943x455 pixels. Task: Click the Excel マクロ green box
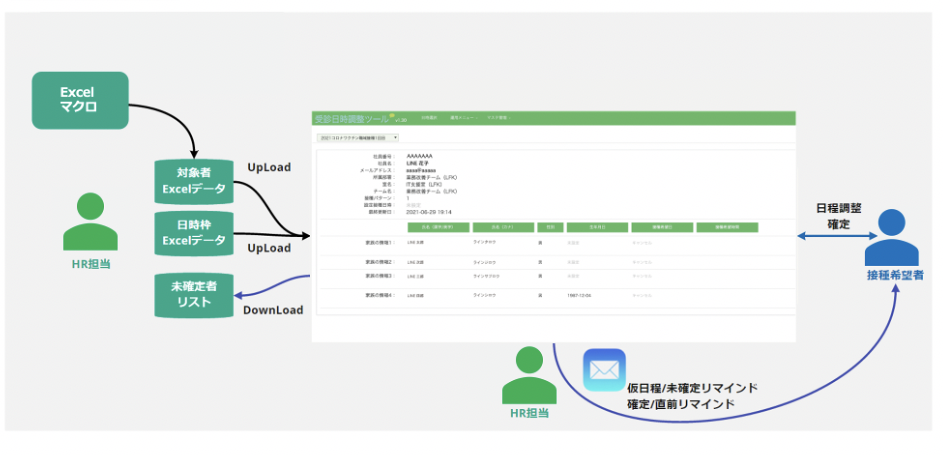coord(79,100)
